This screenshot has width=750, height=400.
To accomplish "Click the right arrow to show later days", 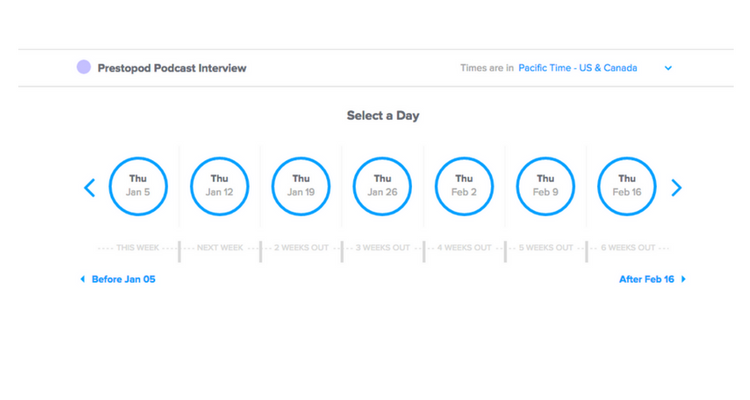I will (x=676, y=187).
